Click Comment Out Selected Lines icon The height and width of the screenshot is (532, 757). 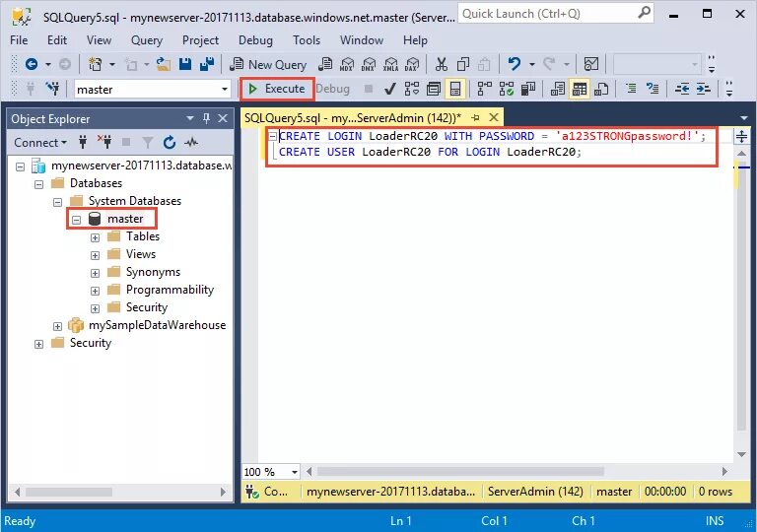[x=631, y=89]
